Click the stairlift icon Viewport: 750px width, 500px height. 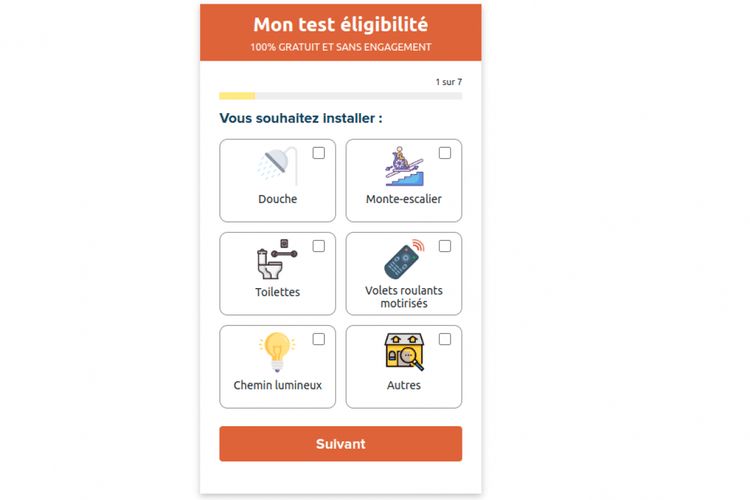tap(404, 166)
